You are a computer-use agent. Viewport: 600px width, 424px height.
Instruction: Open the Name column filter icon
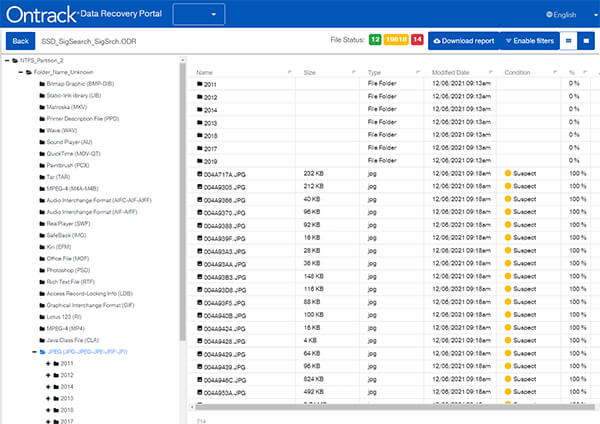(289, 72)
